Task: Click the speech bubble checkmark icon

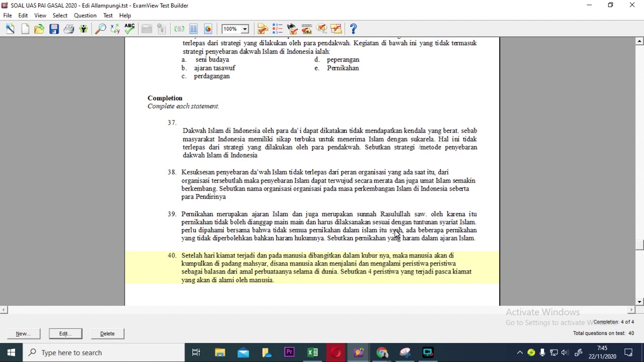Action: coord(321,29)
